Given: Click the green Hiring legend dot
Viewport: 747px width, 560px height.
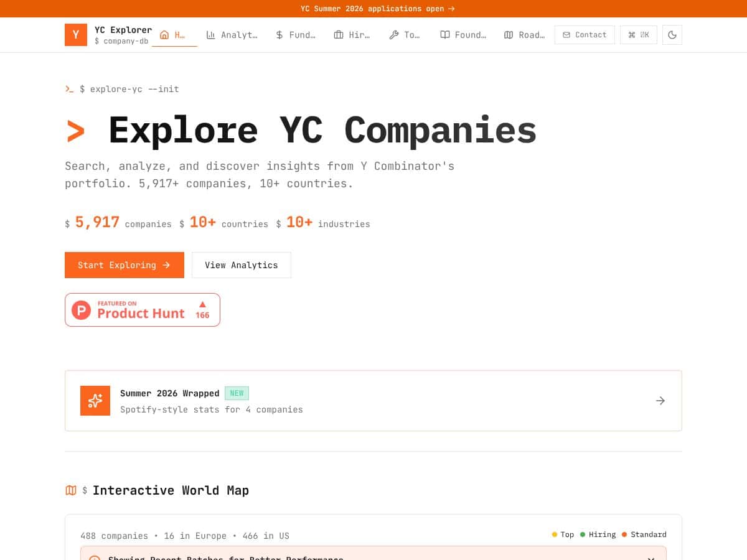Looking at the screenshot, I should pos(583,534).
